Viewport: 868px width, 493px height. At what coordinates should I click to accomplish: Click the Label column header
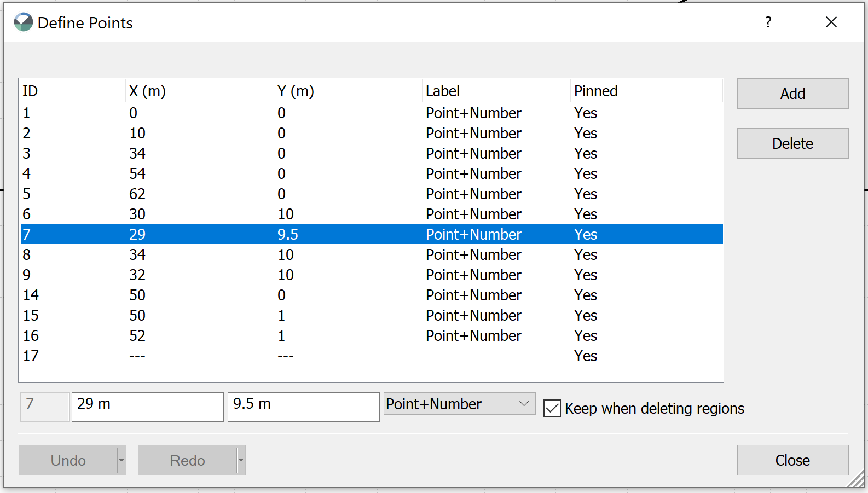tap(442, 91)
